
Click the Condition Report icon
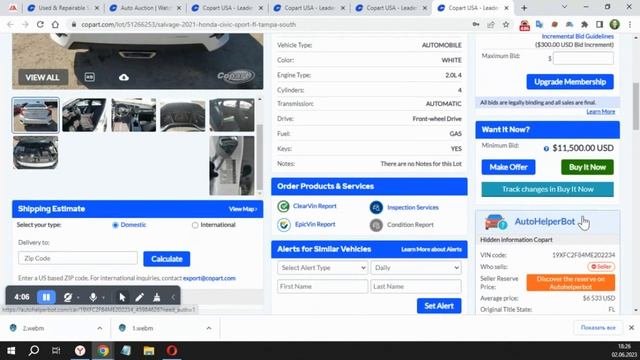point(376,225)
